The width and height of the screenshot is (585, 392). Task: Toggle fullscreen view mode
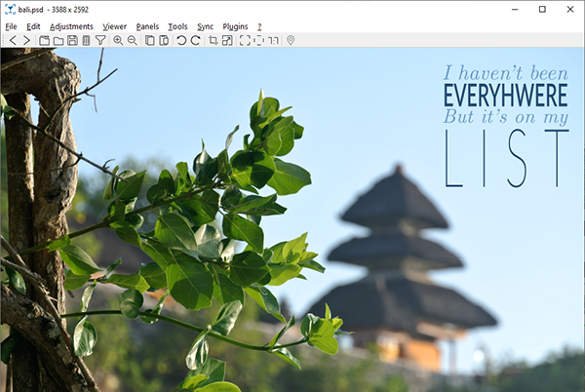(245, 41)
